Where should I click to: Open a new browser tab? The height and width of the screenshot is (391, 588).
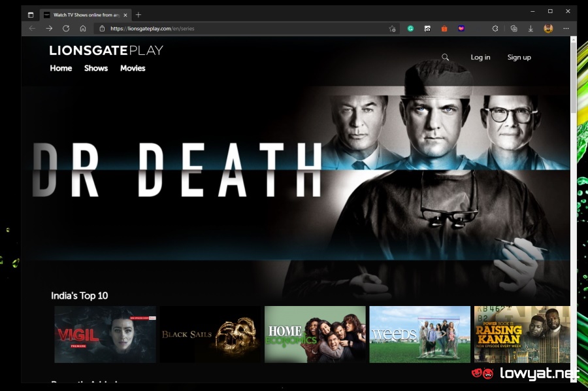point(139,14)
